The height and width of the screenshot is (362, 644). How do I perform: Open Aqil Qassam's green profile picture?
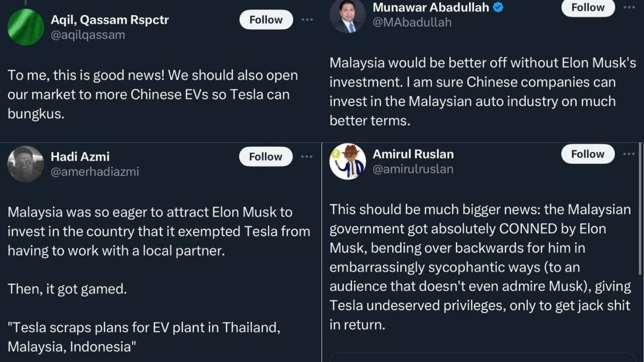point(26,27)
